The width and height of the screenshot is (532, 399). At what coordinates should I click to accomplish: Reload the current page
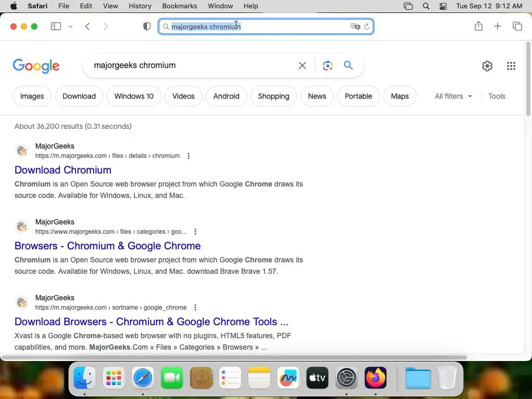point(367,26)
